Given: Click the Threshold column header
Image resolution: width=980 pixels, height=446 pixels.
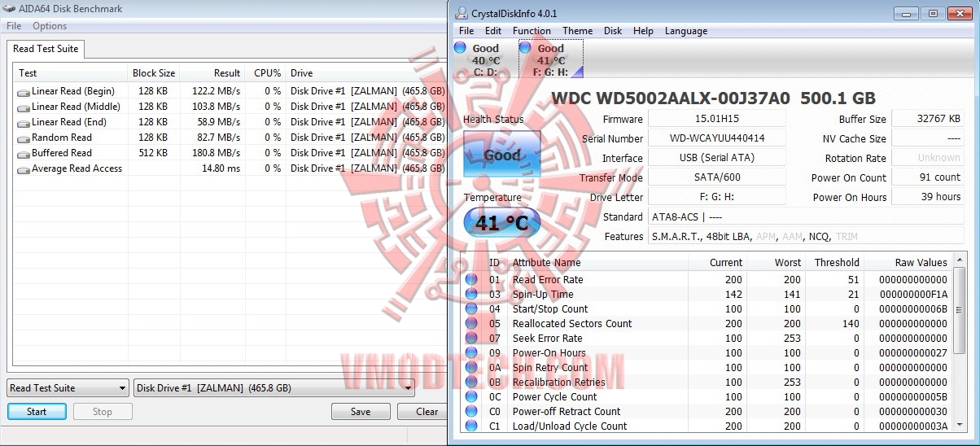Looking at the screenshot, I should [836, 263].
